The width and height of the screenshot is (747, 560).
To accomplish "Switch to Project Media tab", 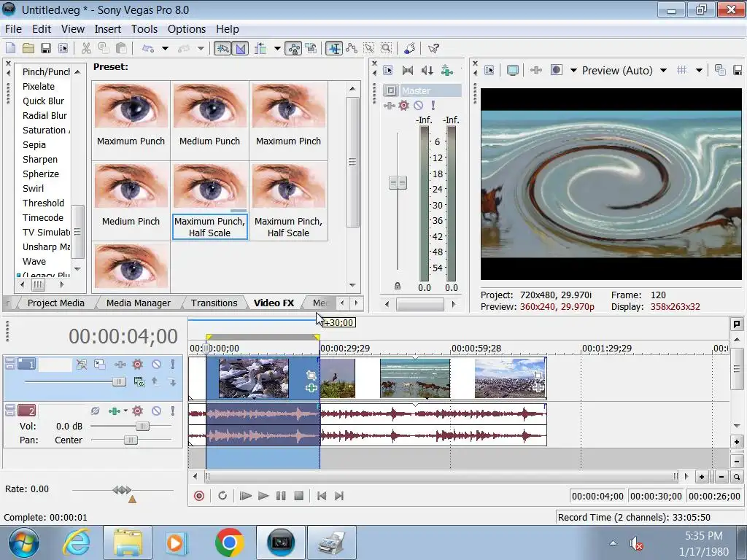I will [55, 303].
